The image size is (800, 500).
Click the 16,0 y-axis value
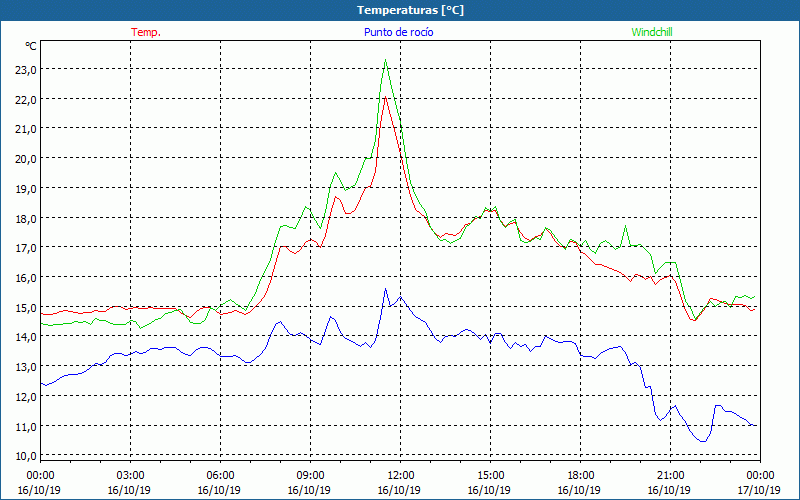click(x=26, y=278)
